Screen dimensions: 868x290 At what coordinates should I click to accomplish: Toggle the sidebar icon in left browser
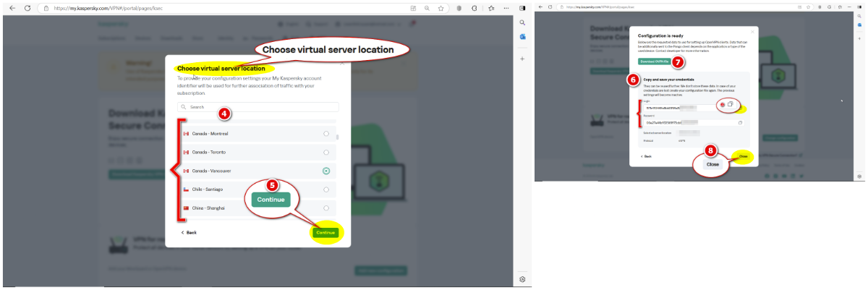pos(522,8)
